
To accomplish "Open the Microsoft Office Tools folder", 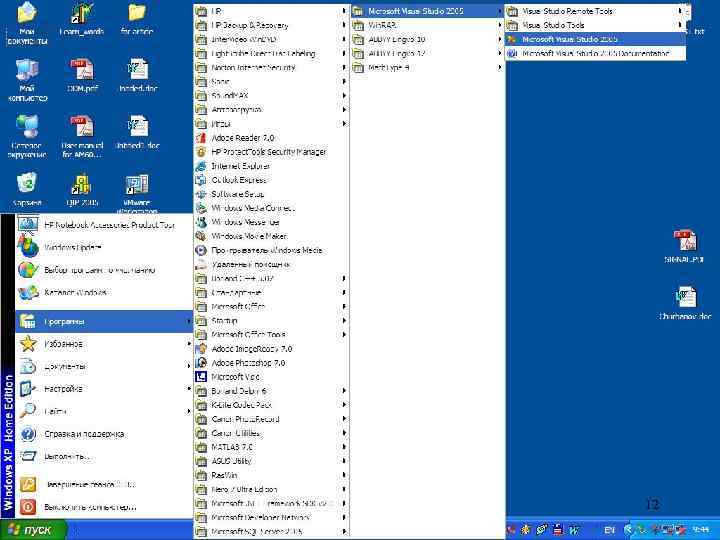I will (x=271, y=335).
